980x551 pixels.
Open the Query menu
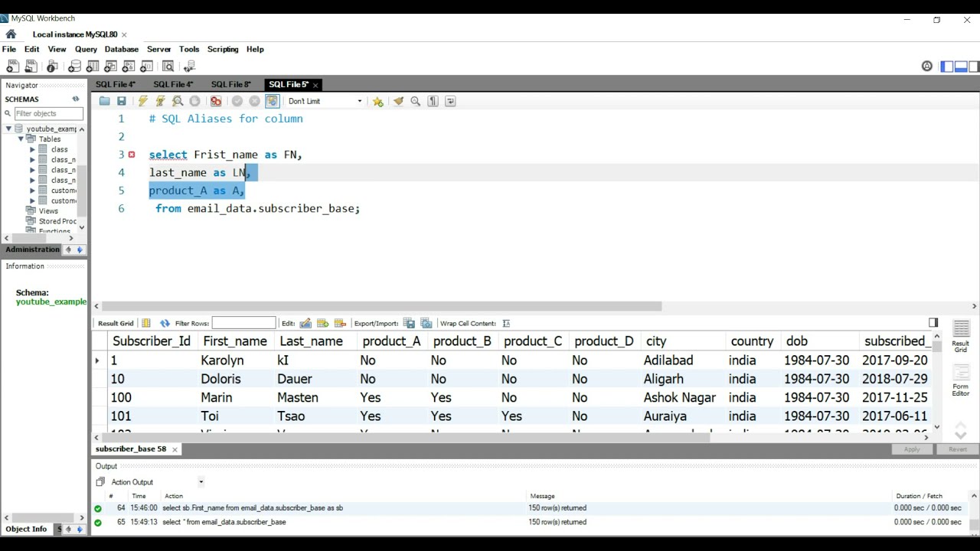(86, 49)
